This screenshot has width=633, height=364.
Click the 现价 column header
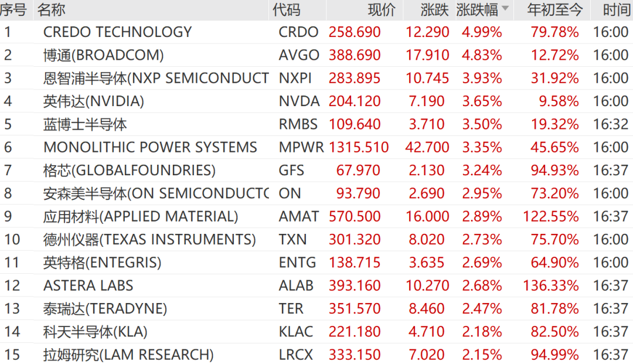pyautogui.click(x=381, y=10)
